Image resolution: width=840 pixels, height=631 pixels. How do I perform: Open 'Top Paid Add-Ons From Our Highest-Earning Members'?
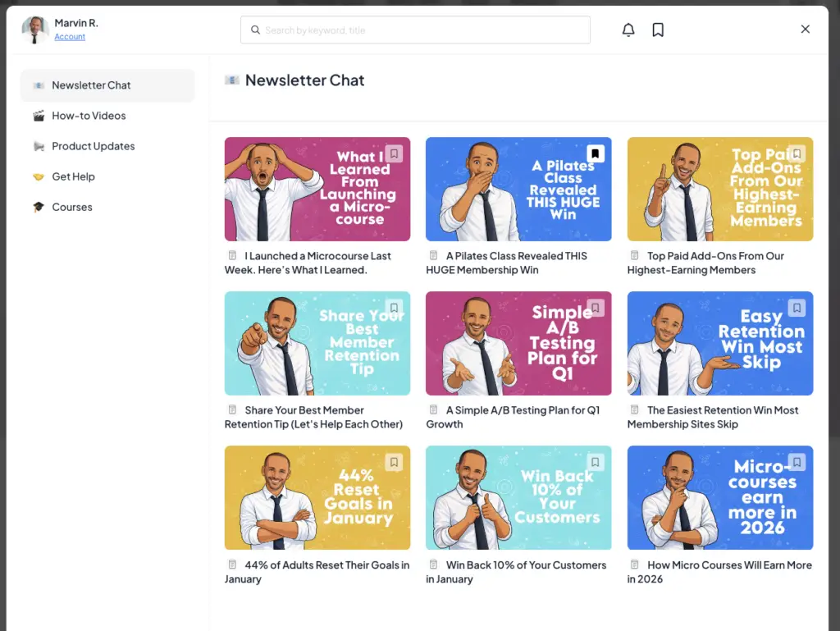(706, 263)
